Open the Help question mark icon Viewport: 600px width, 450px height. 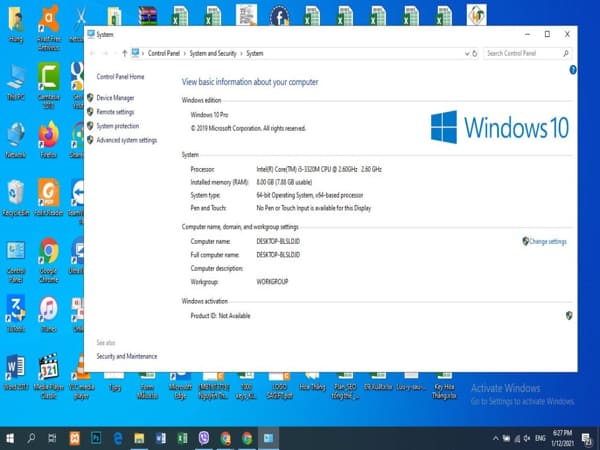click(572, 70)
